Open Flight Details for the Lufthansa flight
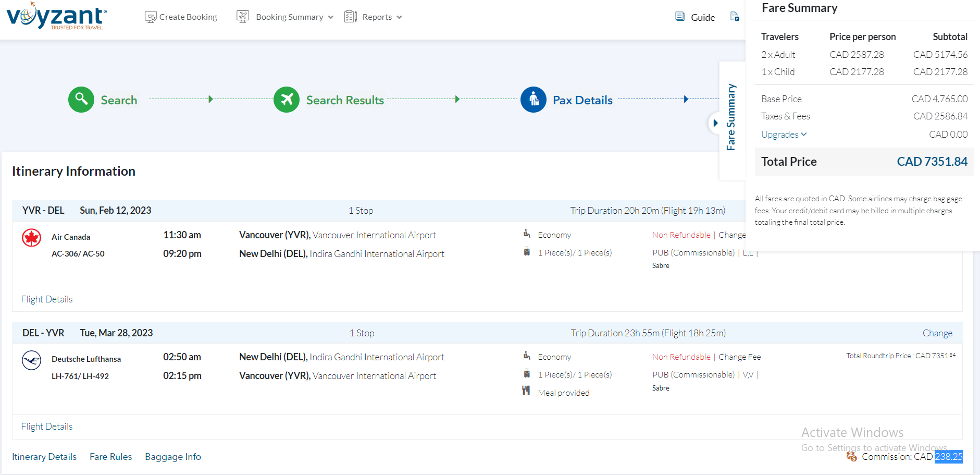980x475 pixels. [x=47, y=427]
